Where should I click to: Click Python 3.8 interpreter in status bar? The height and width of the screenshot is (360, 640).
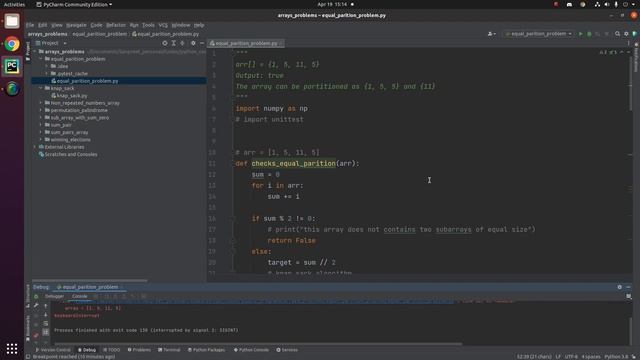(x=616, y=357)
